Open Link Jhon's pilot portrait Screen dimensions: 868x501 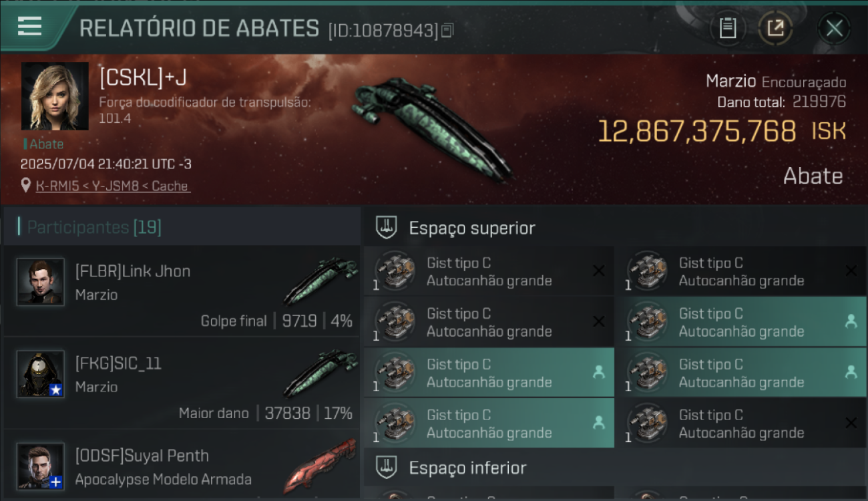41,282
